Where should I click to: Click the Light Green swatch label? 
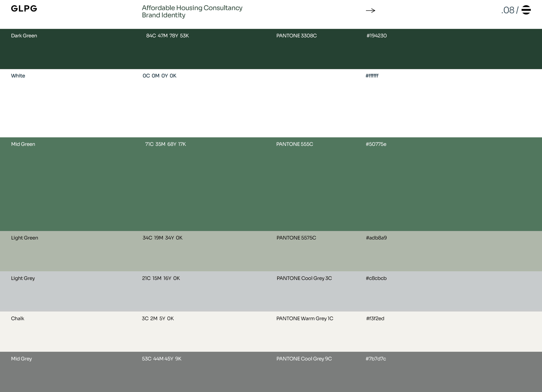[x=25, y=238]
